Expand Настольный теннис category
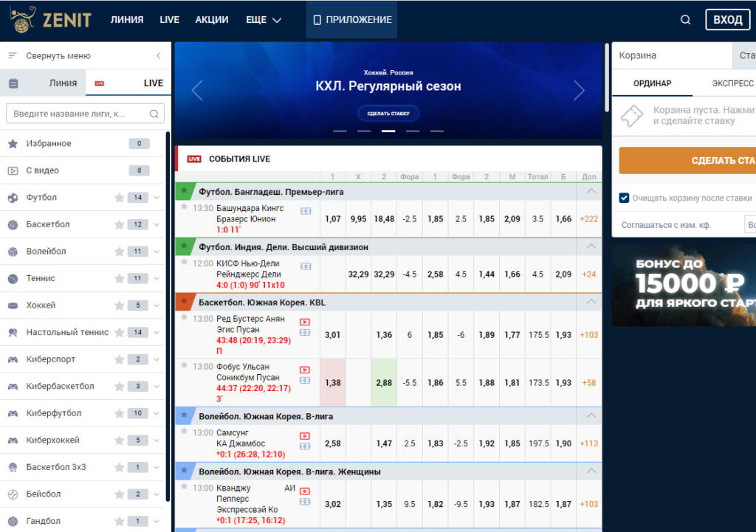The height and width of the screenshot is (532, 756). 157,333
